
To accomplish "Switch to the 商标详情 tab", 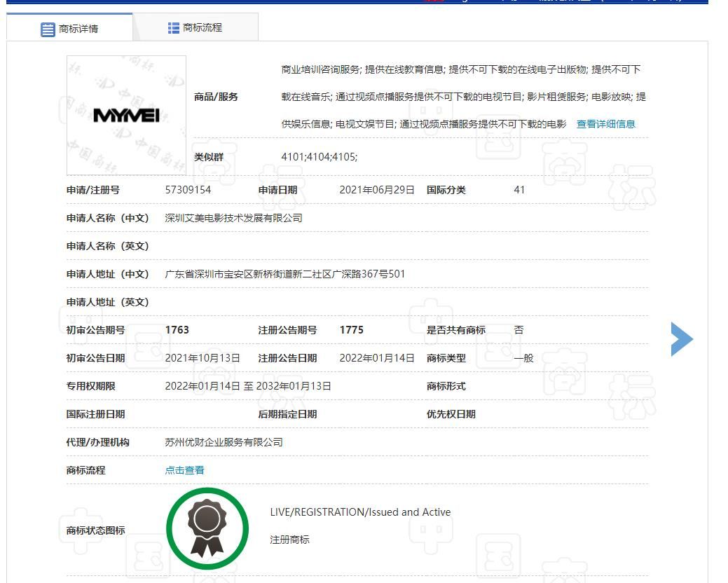I will (x=77, y=29).
